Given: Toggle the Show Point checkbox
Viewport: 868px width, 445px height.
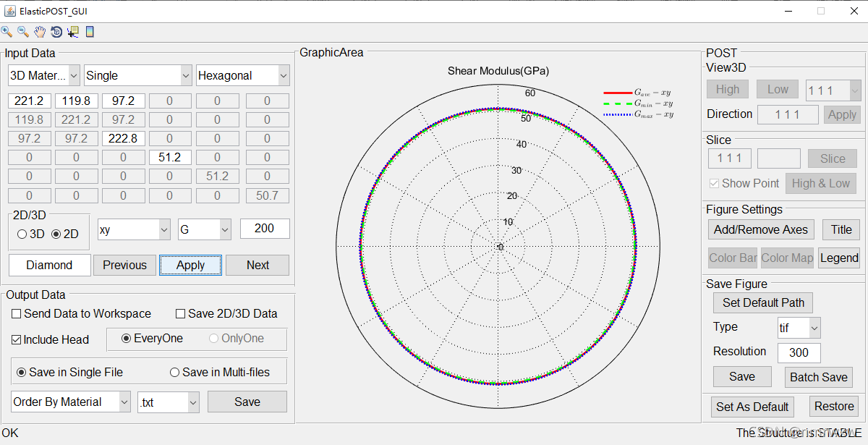Looking at the screenshot, I should [715, 183].
